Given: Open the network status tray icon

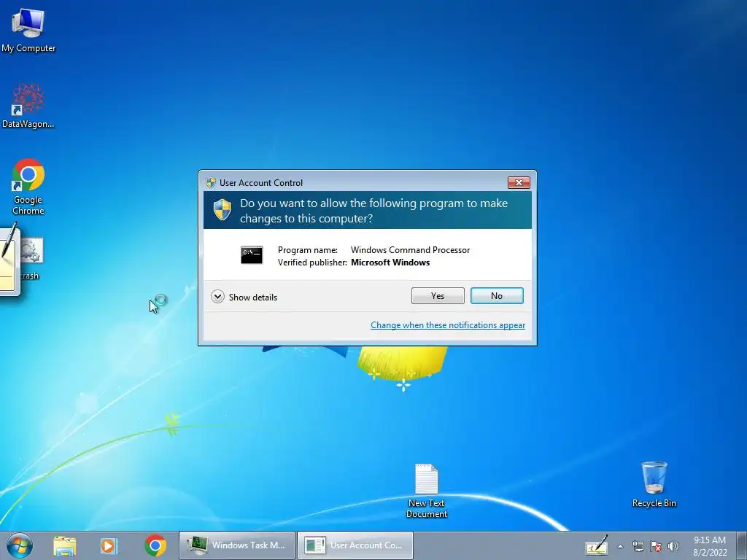Looking at the screenshot, I should click(x=638, y=546).
